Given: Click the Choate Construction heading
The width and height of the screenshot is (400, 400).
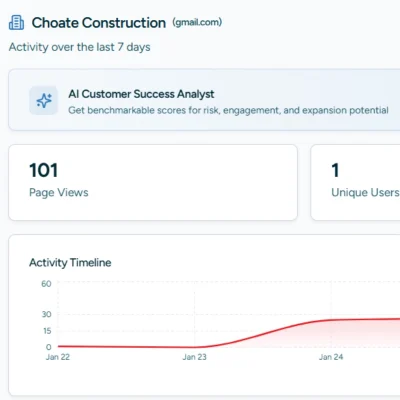Looking at the screenshot, I should point(99,23).
